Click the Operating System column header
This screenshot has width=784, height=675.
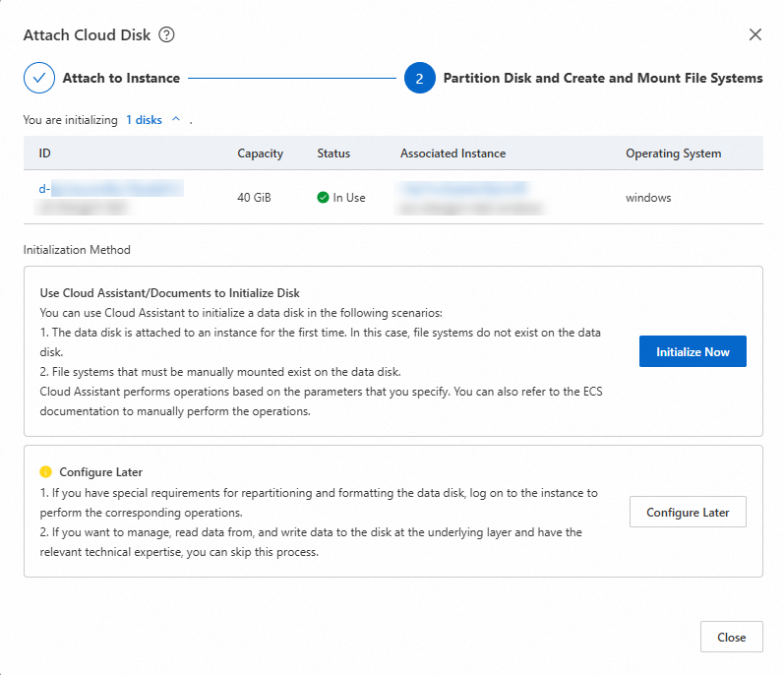click(x=673, y=153)
